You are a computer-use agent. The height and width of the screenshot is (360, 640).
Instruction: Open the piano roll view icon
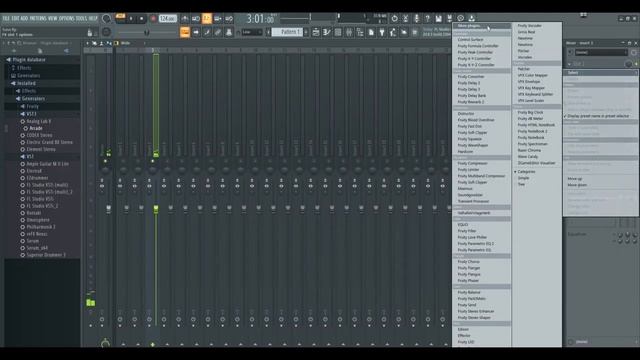pyautogui.click(x=327, y=32)
